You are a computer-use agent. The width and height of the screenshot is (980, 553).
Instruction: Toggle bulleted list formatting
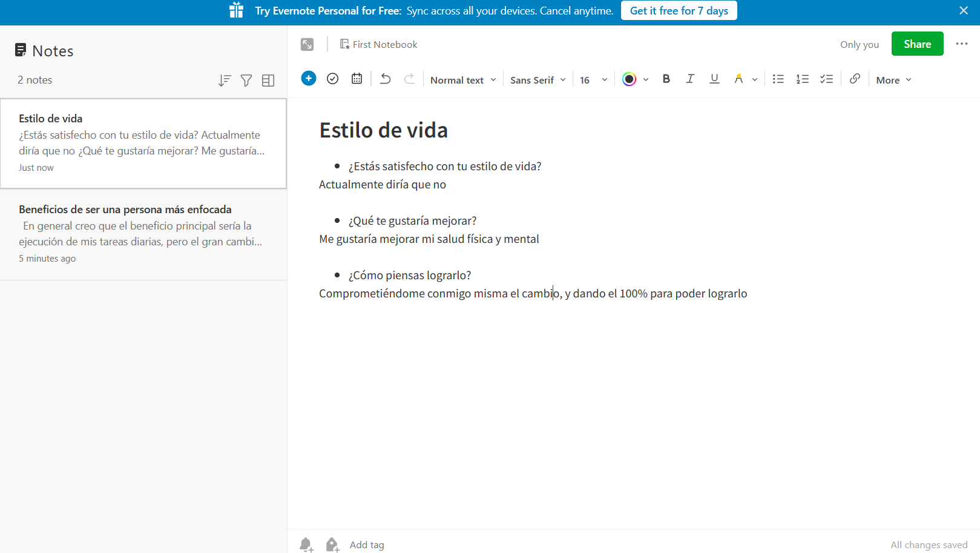click(x=778, y=79)
